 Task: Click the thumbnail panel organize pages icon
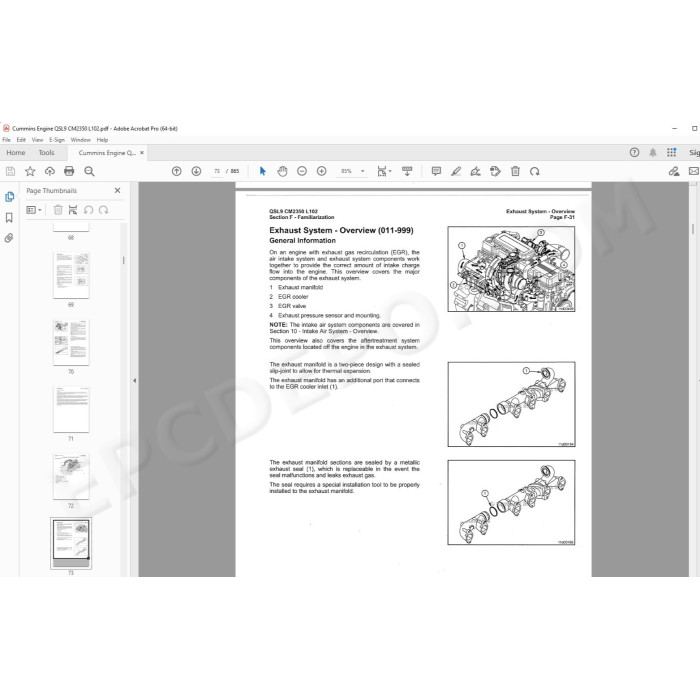73,210
